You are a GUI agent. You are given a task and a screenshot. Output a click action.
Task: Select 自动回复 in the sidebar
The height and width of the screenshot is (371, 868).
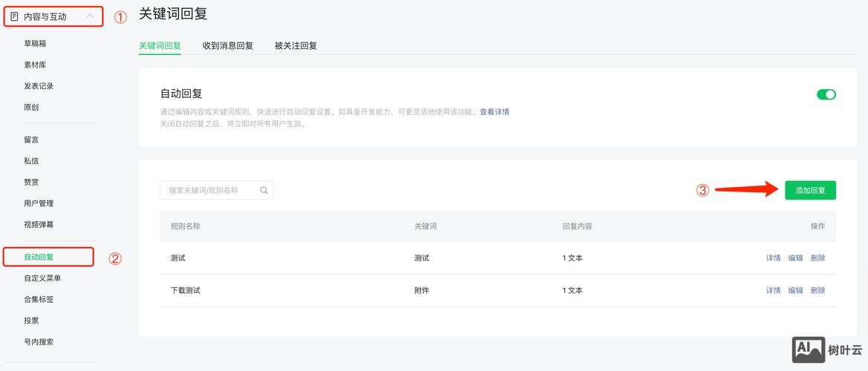[39, 257]
